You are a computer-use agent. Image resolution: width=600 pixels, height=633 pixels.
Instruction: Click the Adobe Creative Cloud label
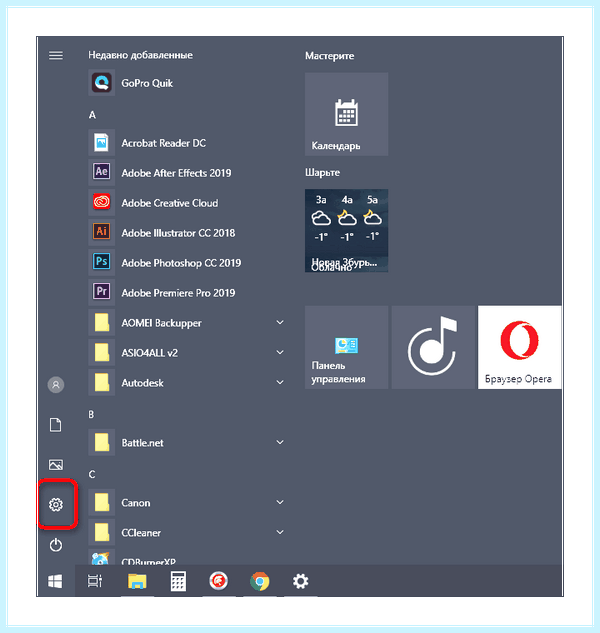(x=170, y=203)
